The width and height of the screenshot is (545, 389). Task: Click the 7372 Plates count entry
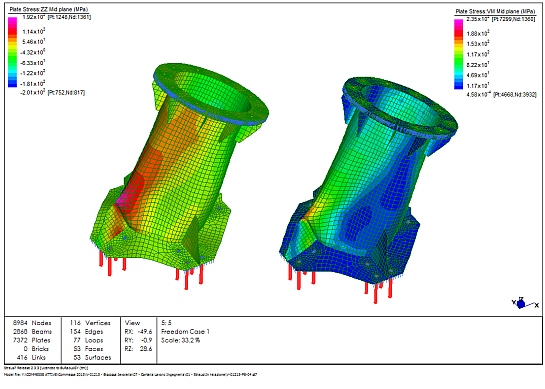pos(32,340)
